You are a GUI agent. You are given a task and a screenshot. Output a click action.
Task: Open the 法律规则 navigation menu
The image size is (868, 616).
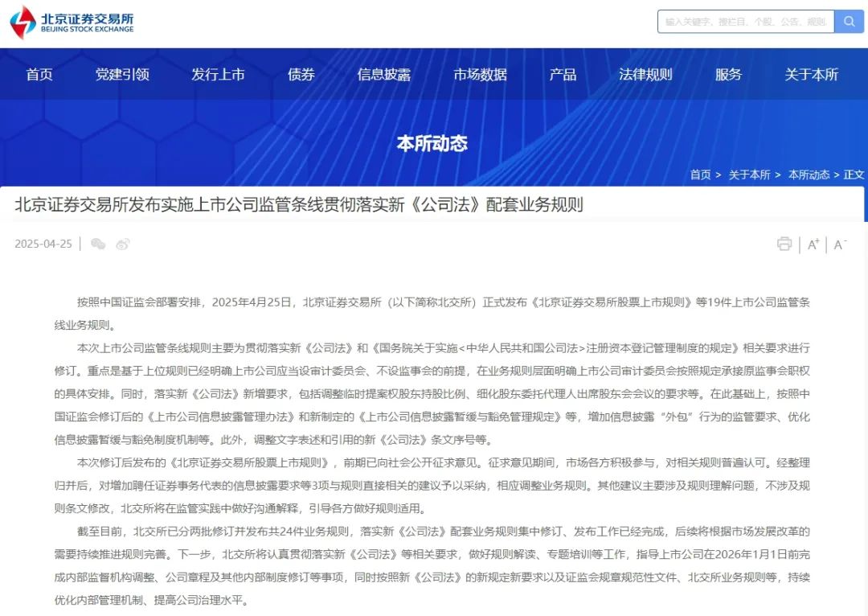(644, 74)
